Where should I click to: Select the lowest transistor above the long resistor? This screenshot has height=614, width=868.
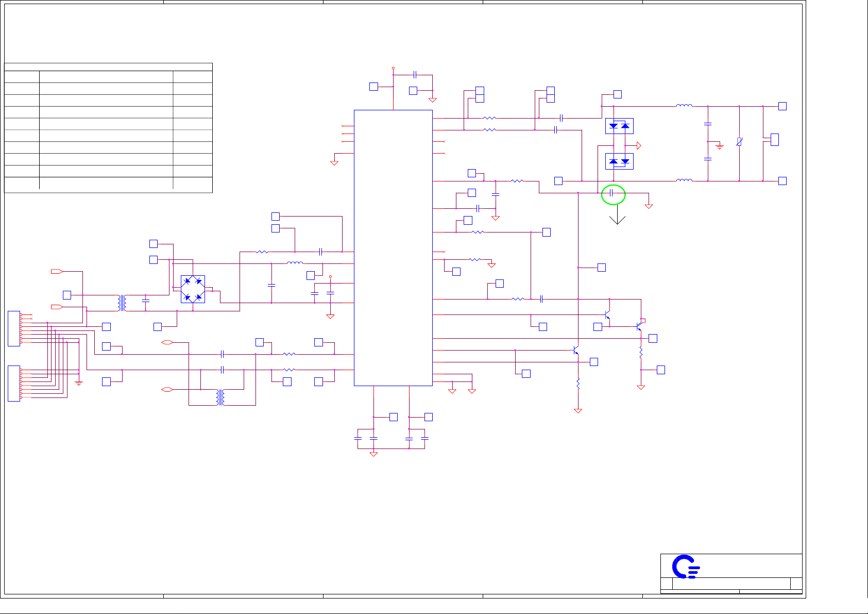(x=576, y=351)
